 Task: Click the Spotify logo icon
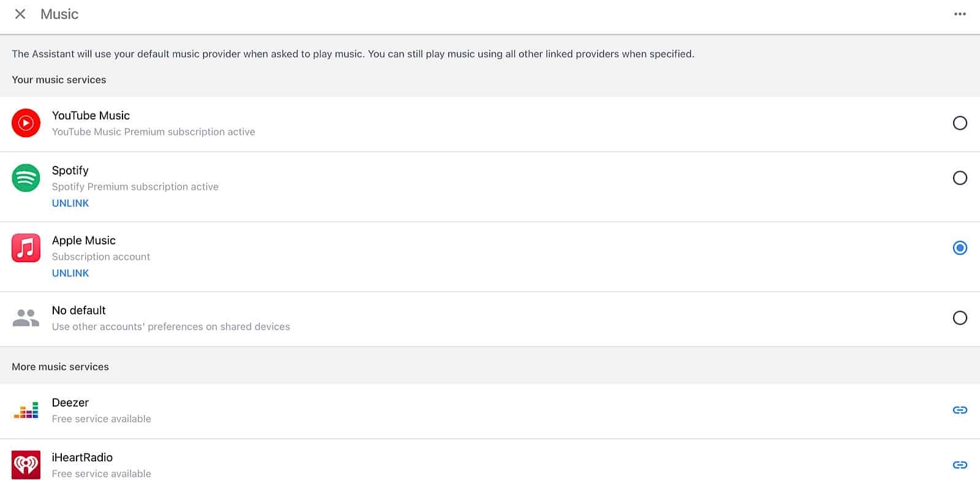[x=26, y=178]
